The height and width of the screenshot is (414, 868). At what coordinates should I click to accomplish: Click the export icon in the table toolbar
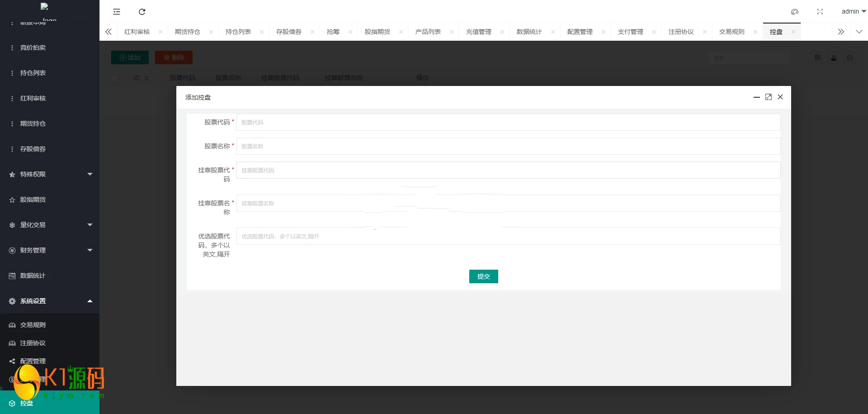coord(834,58)
